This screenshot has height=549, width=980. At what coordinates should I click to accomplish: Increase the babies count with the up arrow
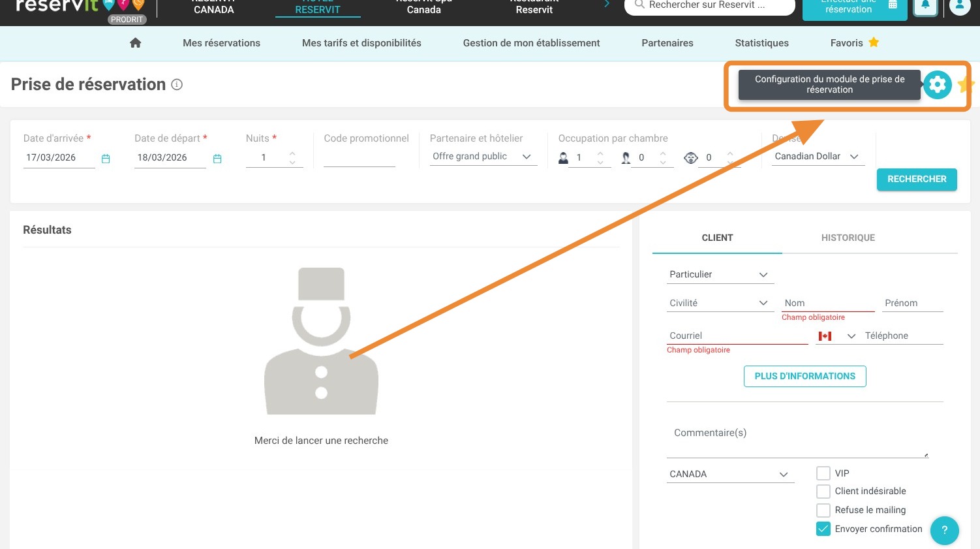pyautogui.click(x=730, y=153)
